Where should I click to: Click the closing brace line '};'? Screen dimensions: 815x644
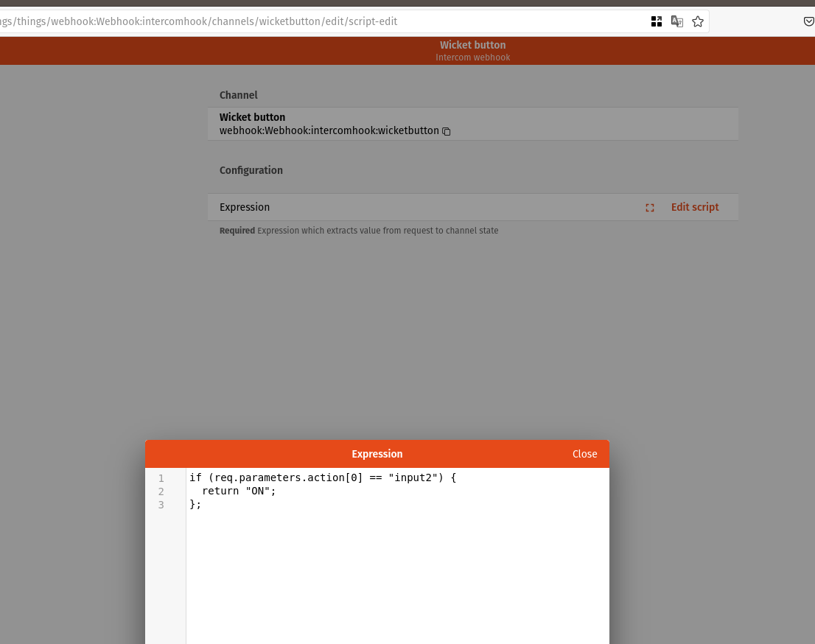pos(195,504)
